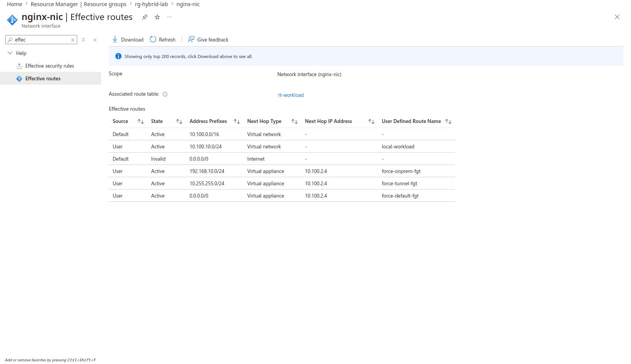Click the force-onprem-fgt route name

(x=401, y=171)
